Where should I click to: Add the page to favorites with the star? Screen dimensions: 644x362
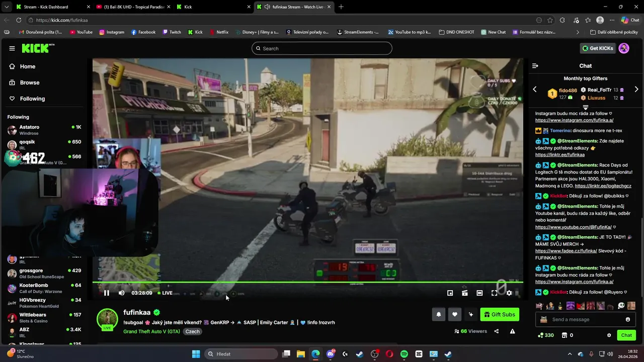550,20
